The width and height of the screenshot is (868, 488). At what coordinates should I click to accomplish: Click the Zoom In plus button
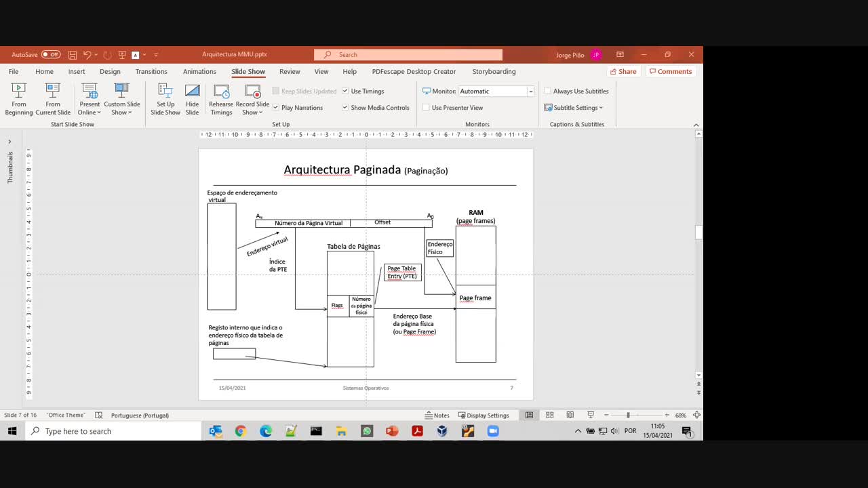coord(667,415)
